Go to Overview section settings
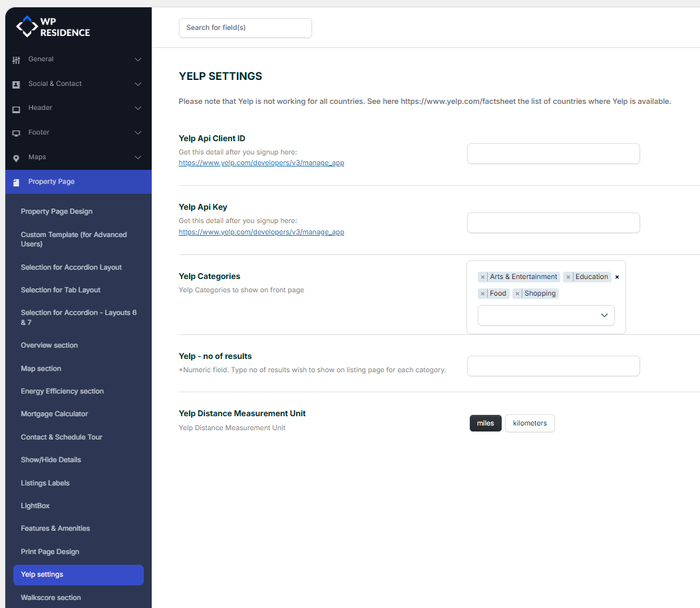The width and height of the screenshot is (700, 608). (49, 346)
